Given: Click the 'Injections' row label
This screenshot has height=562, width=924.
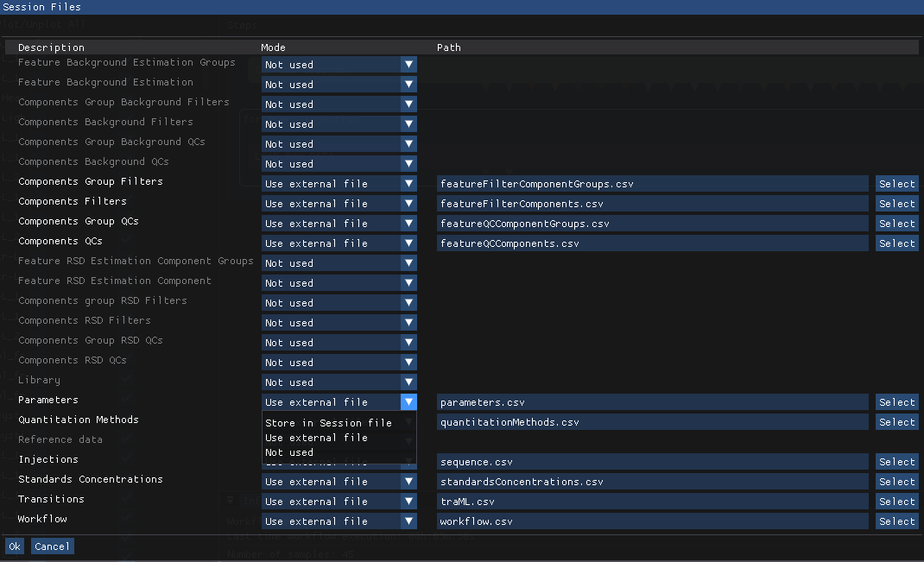Looking at the screenshot, I should (x=48, y=459).
